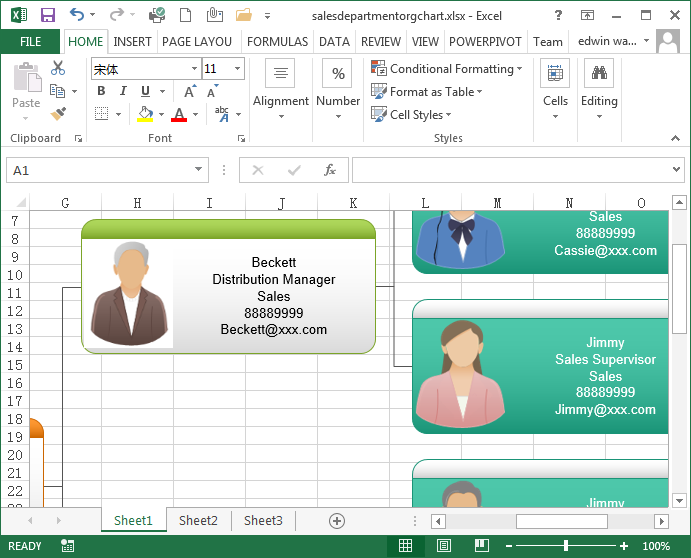Image resolution: width=691 pixels, height=558 pixels.
Task: Click the Editing binoculars icon
Action: [x=599, y=73]
